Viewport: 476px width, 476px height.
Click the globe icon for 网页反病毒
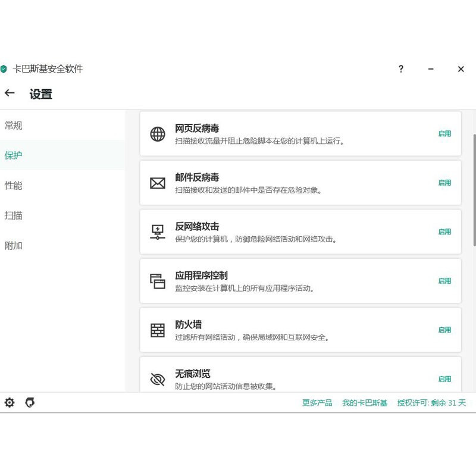point(158,134)
